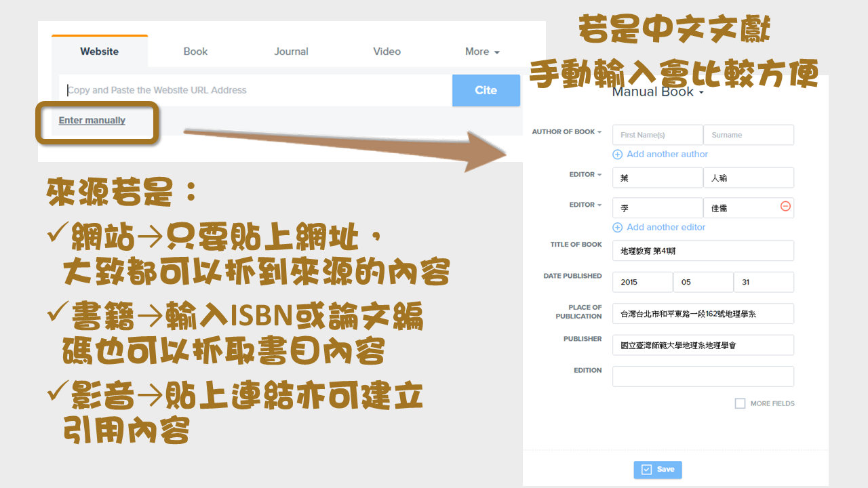Expand the Manual Book type dropdown
Image resolution: width=868 pixels, height=488 pixels.
(658, 92)
